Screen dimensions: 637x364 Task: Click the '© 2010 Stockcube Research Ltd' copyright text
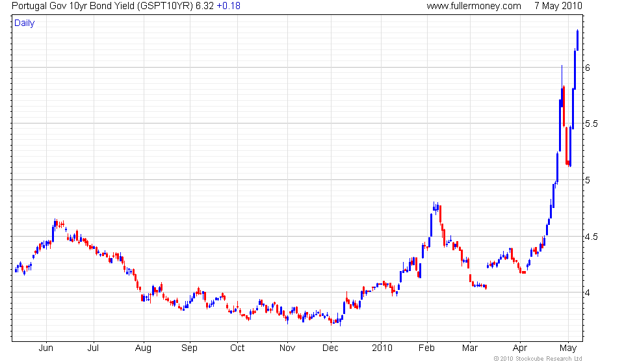pyautogui.click(x=538, y=359)
